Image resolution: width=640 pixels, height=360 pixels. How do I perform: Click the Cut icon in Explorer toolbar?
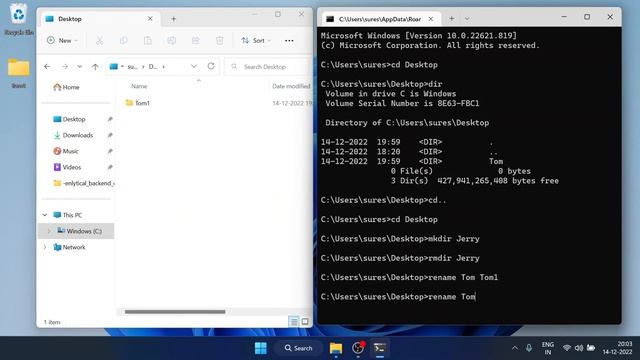pos(100,40)
